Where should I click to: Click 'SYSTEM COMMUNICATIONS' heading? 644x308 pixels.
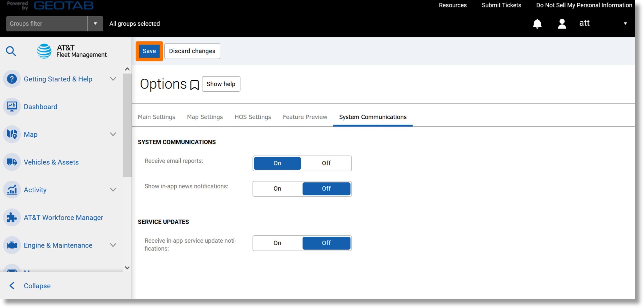(177, 142)
